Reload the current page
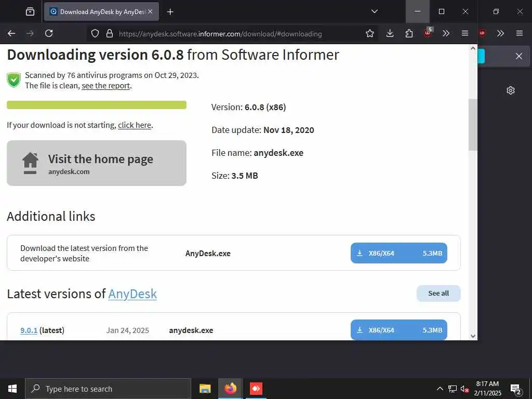The image size is (532, 399). [x=49, y=33]
